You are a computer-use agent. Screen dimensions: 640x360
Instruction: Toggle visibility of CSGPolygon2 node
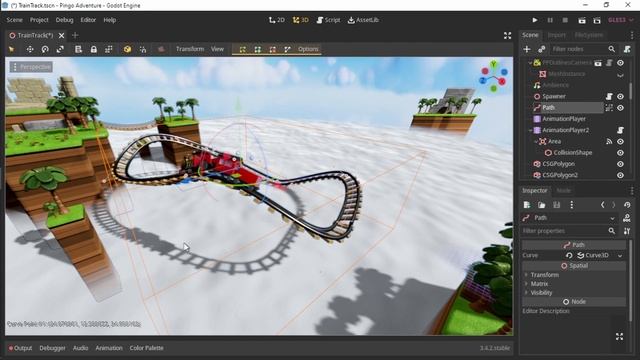coord(620,175)
